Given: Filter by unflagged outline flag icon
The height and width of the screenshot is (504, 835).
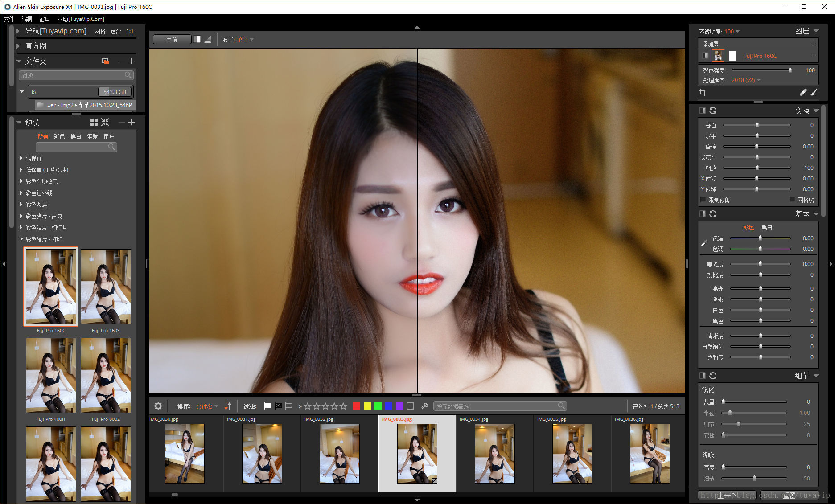Looking at the screenshot, I should click(x=289, y=406).
